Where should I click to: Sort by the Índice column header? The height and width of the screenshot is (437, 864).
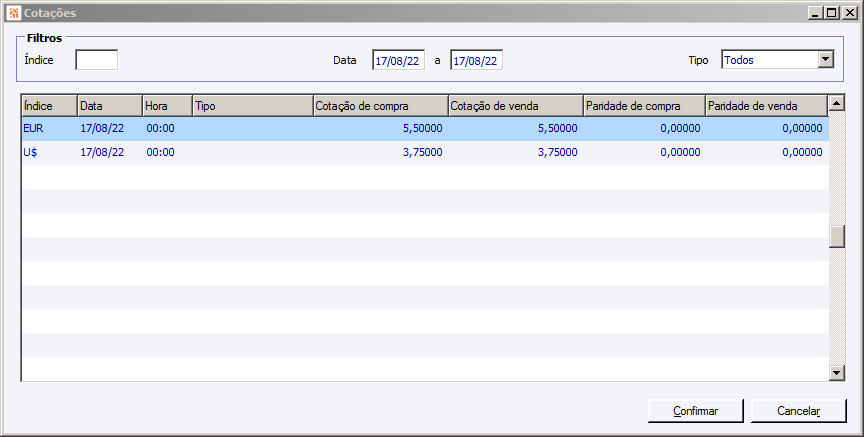(x=49, y=106)
